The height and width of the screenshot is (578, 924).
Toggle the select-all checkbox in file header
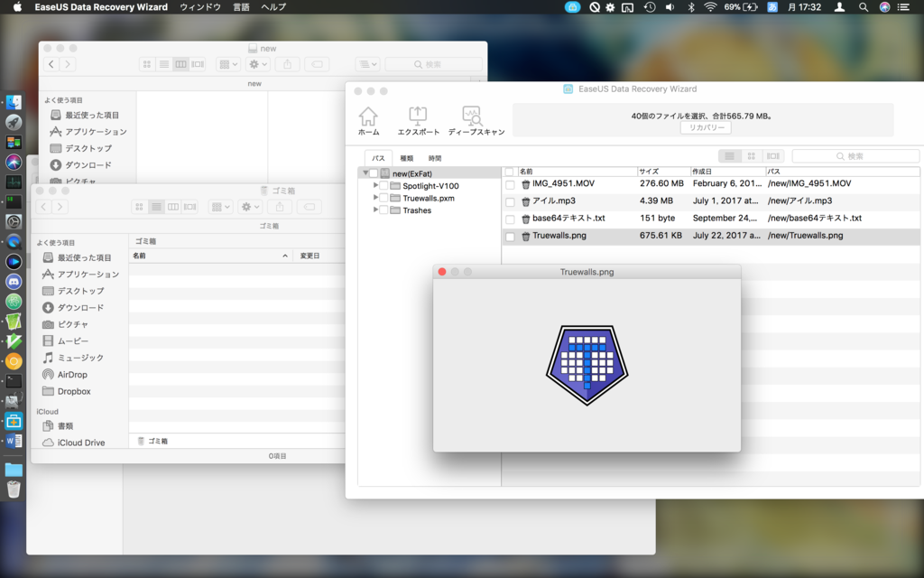pyautogui.click(x=509, y=172)
